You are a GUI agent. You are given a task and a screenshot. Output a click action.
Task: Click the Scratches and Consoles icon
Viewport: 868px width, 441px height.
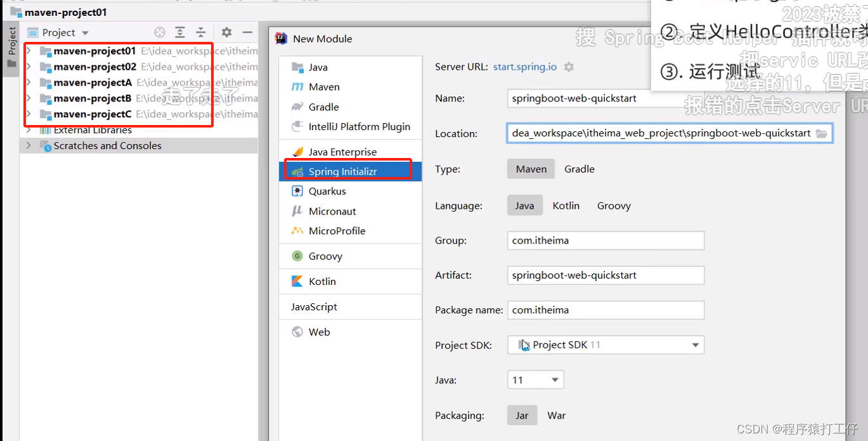(x=45, y=146)
